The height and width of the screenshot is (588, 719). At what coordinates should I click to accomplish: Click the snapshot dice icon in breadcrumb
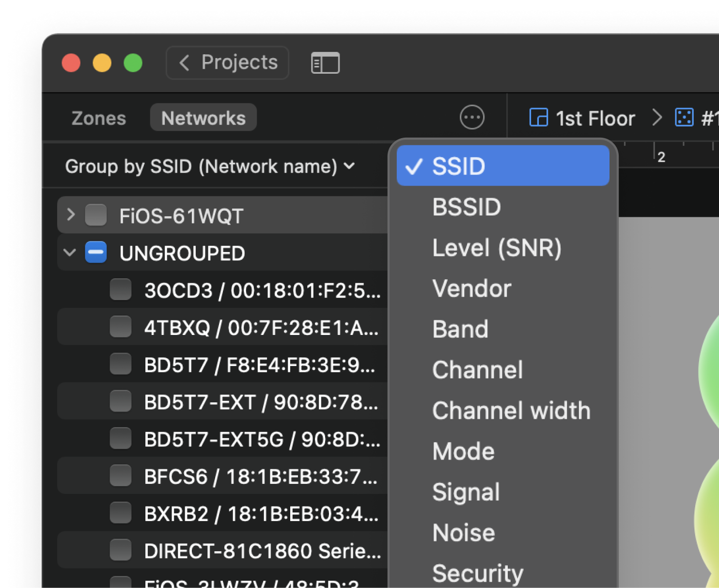pyautogui.click(x=684, y=118)
